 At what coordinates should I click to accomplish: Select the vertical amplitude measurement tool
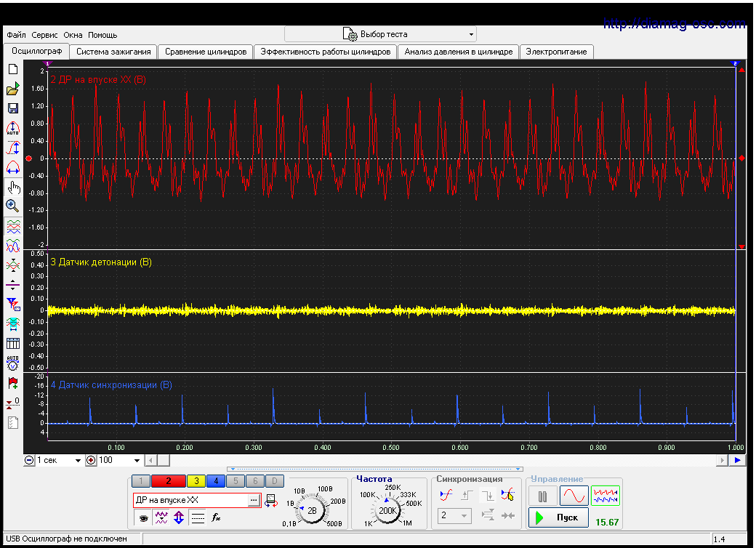tap(13, 148)
